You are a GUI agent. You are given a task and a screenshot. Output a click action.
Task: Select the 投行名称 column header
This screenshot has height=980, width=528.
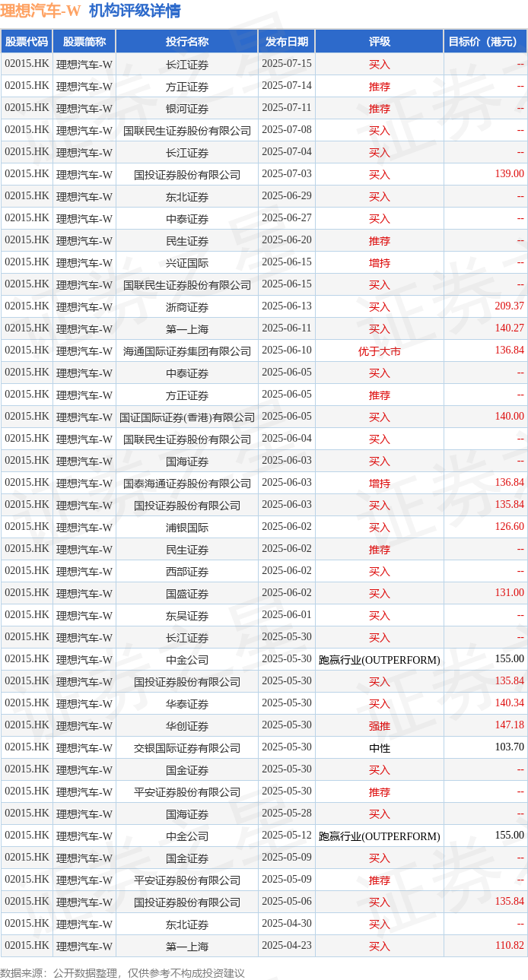coord(187,42)
